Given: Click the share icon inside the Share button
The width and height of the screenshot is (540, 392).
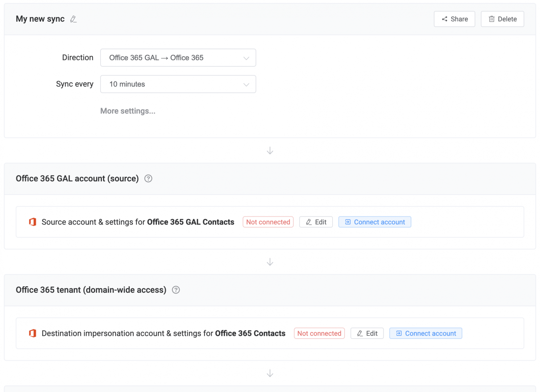Looking at the screenshot, I should [x=444, y=19].
